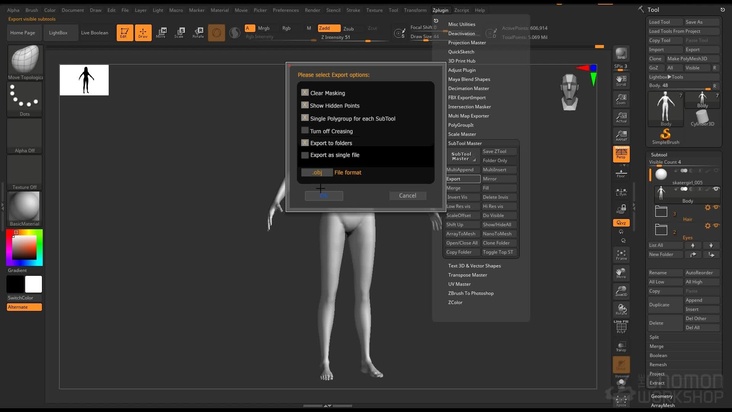Viewport: 732px width, 412px height.
Task: Click Load Tool in Tool panel
Action: [x=665, y=22]
